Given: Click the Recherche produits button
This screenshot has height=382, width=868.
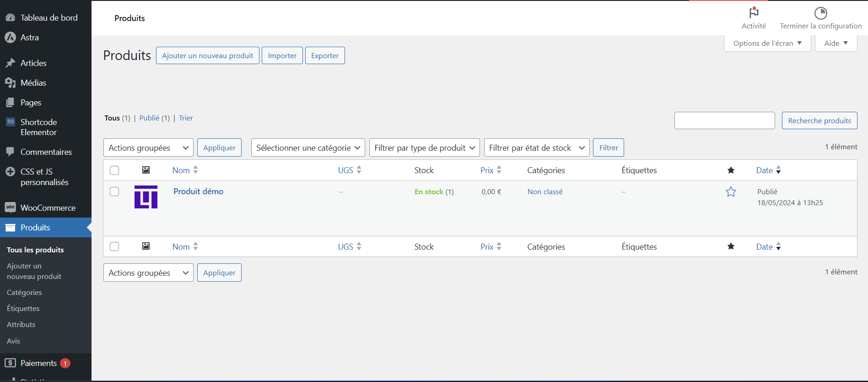Looking at the screenshot, I should point(819,120).
